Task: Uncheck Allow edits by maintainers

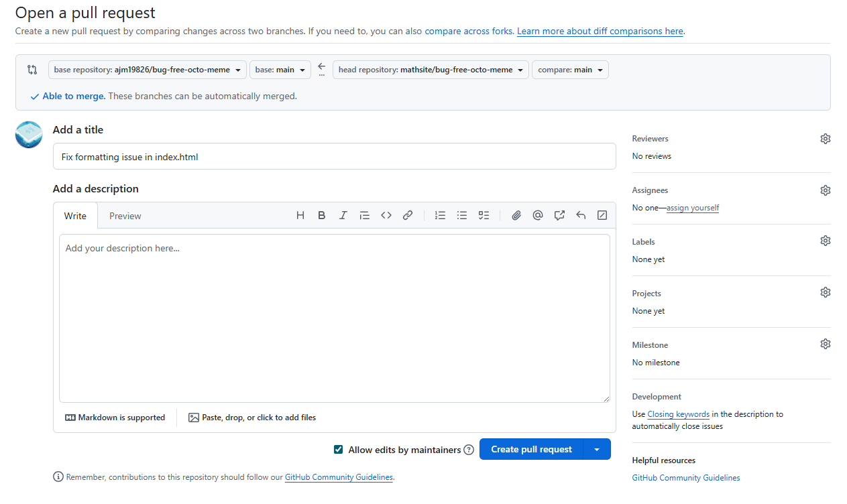Action: (x=339, y=450)
